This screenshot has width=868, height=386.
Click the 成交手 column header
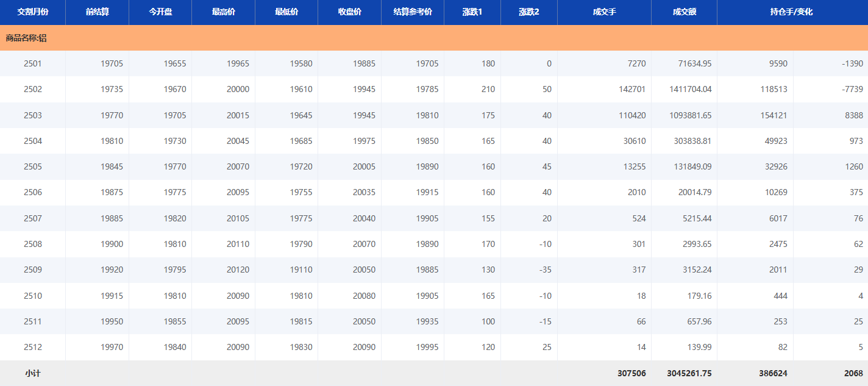pos(604,12)
